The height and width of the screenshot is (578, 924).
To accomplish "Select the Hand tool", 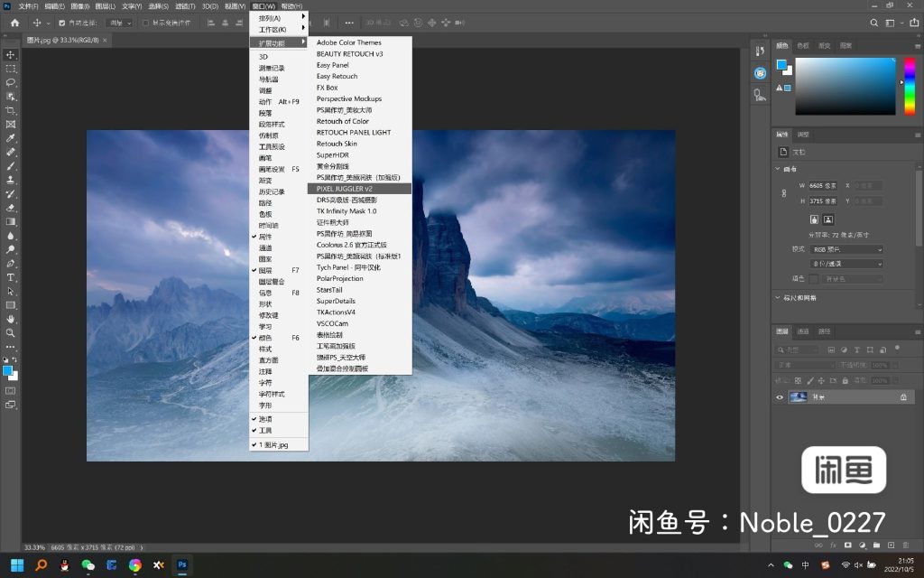I will [x=11, y=319].
